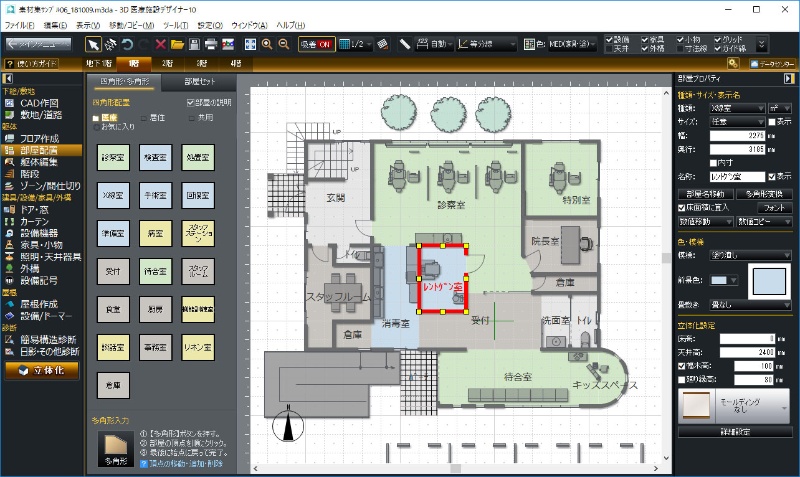800x477 pixels.
Task: Toggle the 床面積に算入 checkbox
Action: (682, 206)
